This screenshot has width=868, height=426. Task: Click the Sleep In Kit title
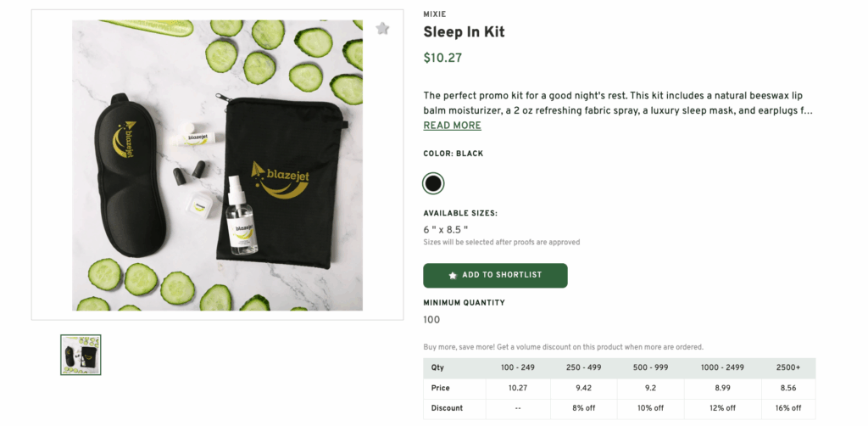click(x=464, y=32)
